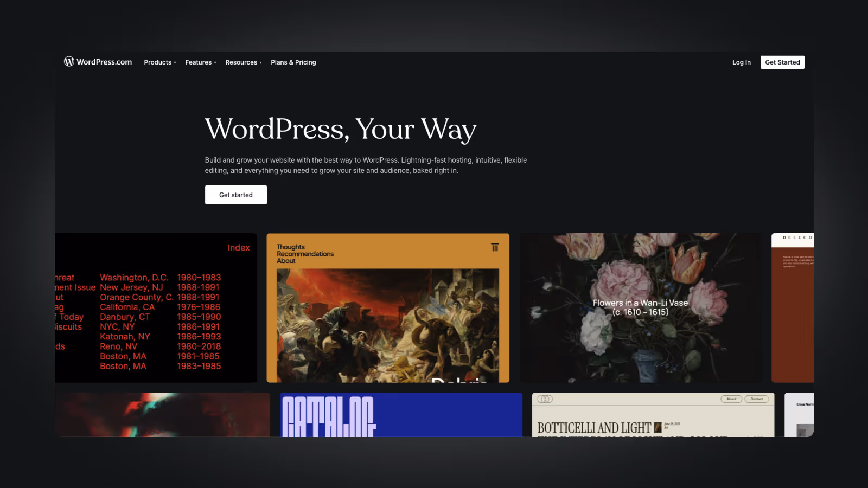
Task: Click the WordPress, Your Way heading
Action: click(x=341, y=130)
